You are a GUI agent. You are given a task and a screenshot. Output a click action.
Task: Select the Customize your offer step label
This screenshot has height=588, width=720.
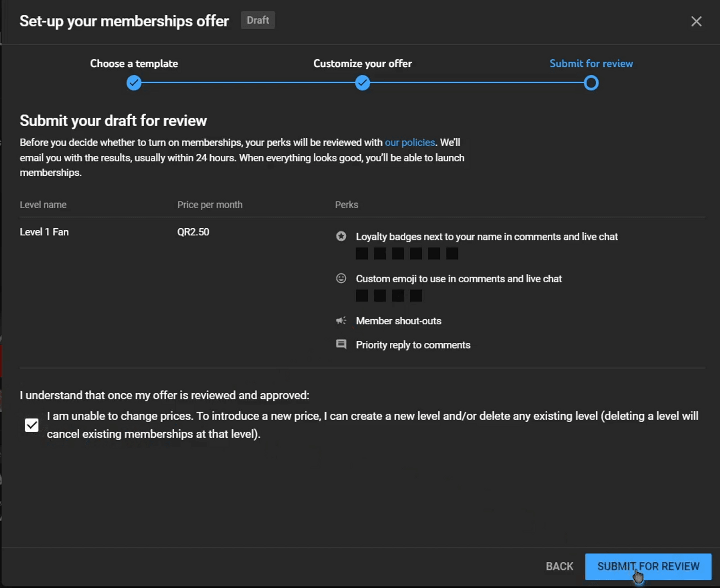pos(363,64)
